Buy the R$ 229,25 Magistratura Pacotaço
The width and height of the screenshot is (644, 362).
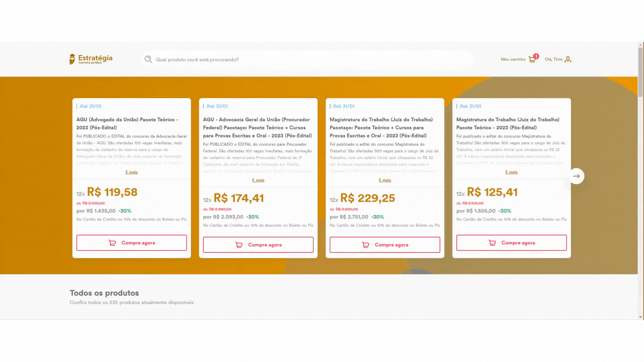(385, 245)
